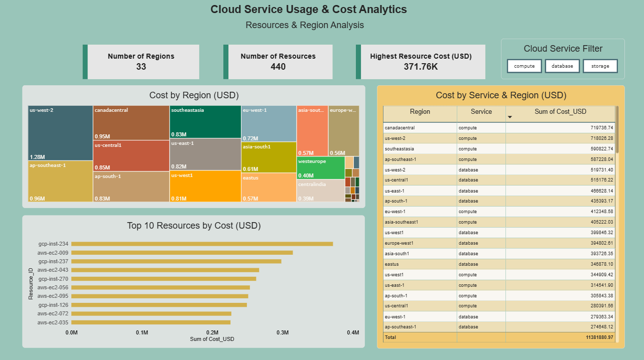Select westeurope treemap tile
644x360 pixels.
click(321, 168)
